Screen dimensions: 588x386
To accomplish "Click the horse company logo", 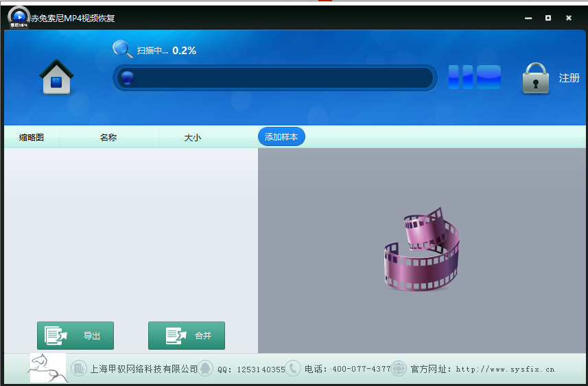I will pos(48,368).
